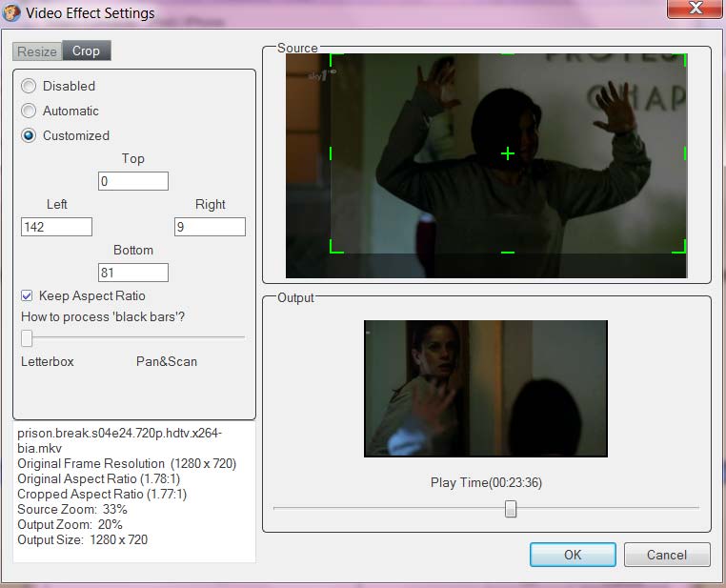Screen dimensions: 726x588
Task: Click the bottom-right green crop corner handle
Action: (679, 246)
